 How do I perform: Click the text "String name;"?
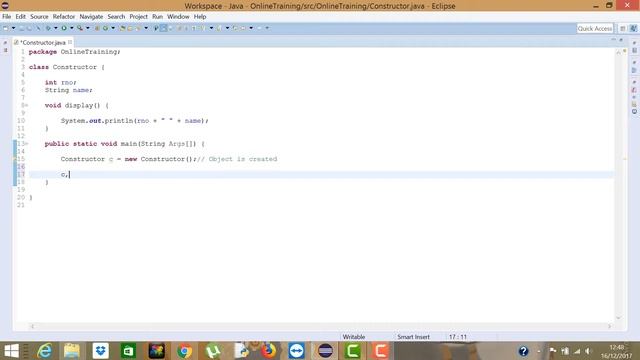coord(69,90)
